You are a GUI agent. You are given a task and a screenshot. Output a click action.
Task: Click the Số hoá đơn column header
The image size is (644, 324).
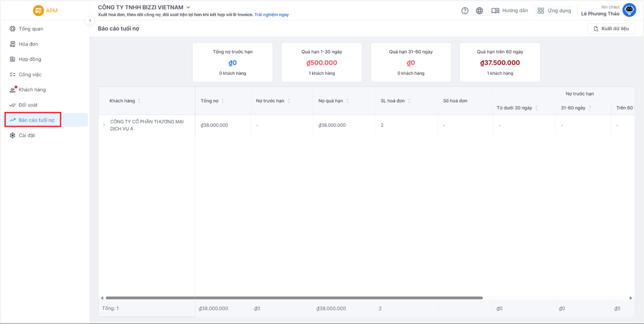pos(455,101)
